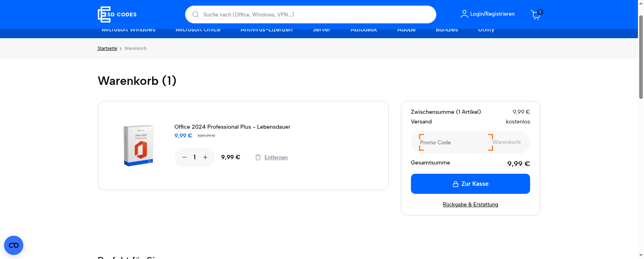The height and width of the screenshot is (259, 644).
Task: Click the Office 2024 product box image
Action: (138, 146)
